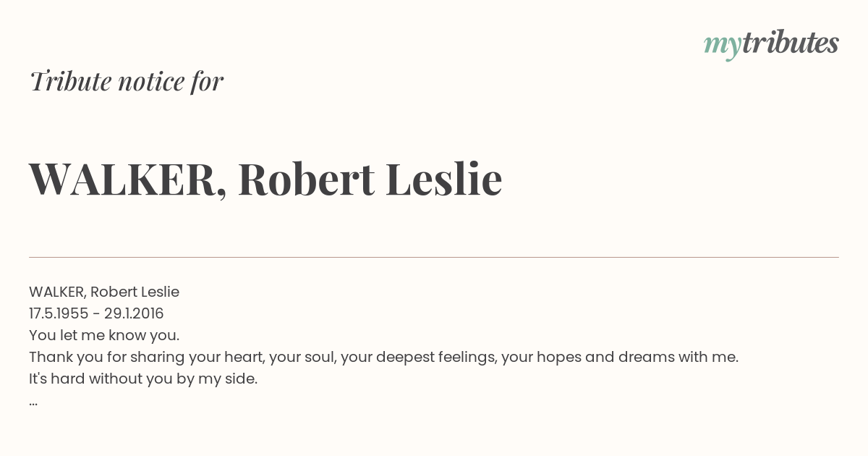868x456 pixels.
Task: Select the small "WALKER, Robert Leslie" body line
Action: coord(104,292)
